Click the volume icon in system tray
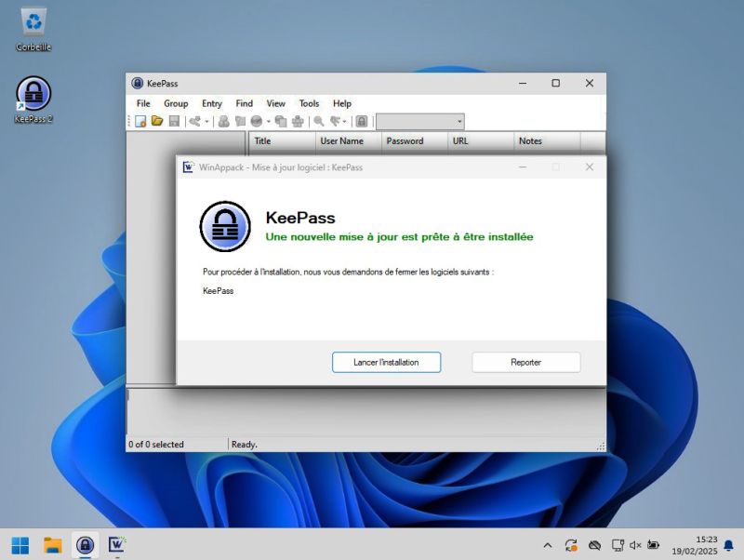The width and height of the screenshot is (744, 560). click(x=635, y=545)
